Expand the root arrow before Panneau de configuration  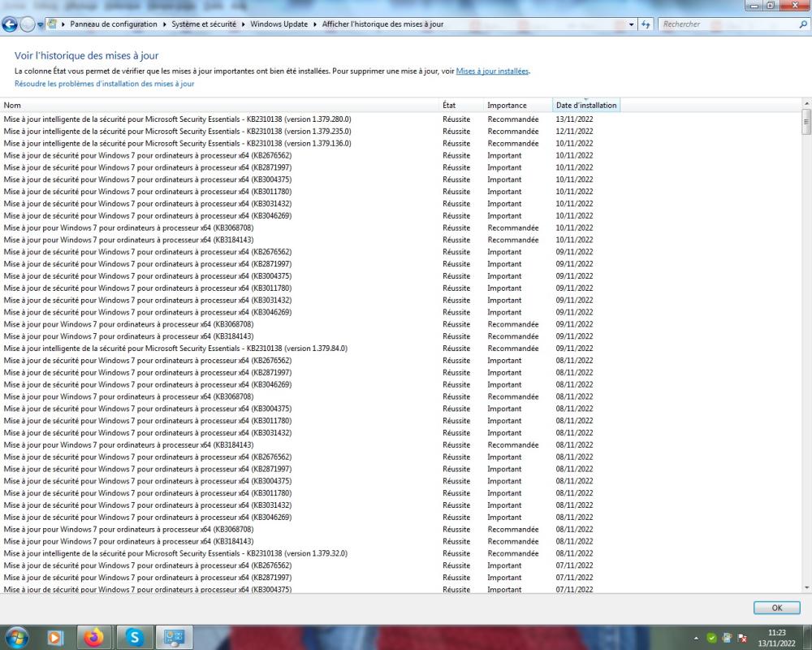point(63,24)
